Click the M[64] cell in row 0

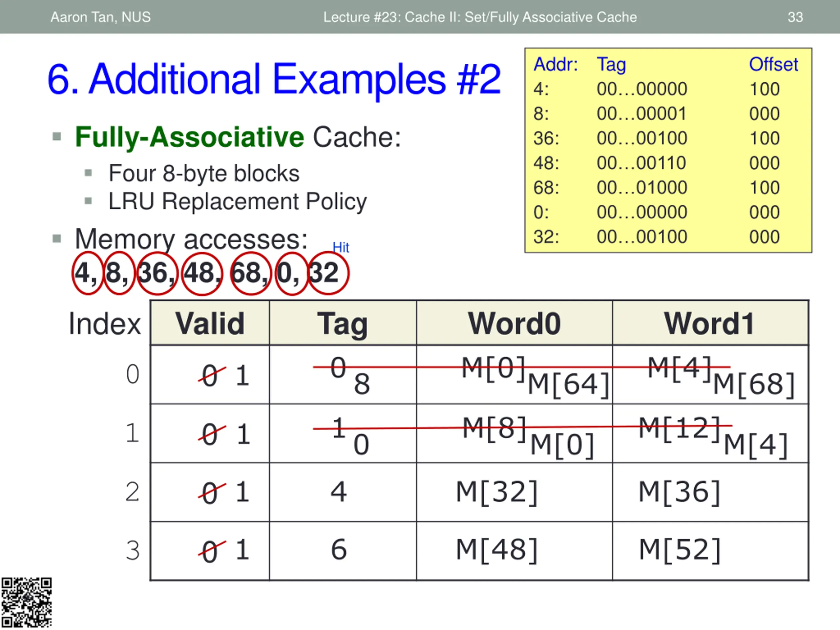coord(569,385)
